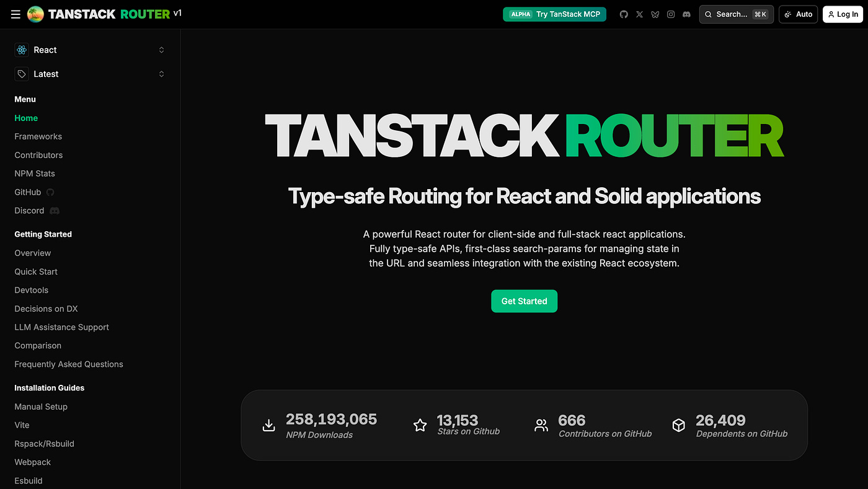Click the 666 Contributors on GitHub stat

[x=604, y=425]
